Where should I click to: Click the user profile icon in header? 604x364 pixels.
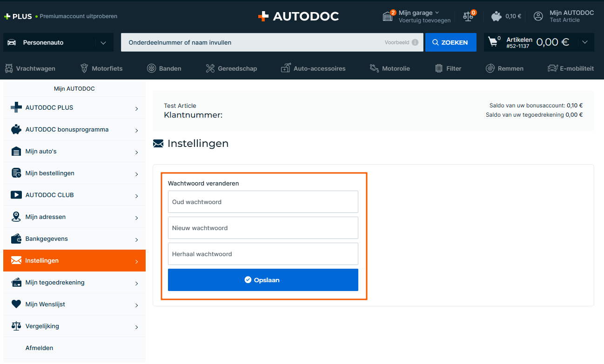538,16
